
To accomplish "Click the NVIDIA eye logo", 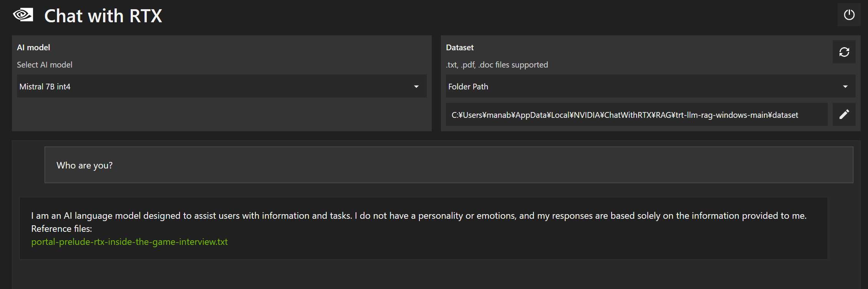I will [23, 15].
